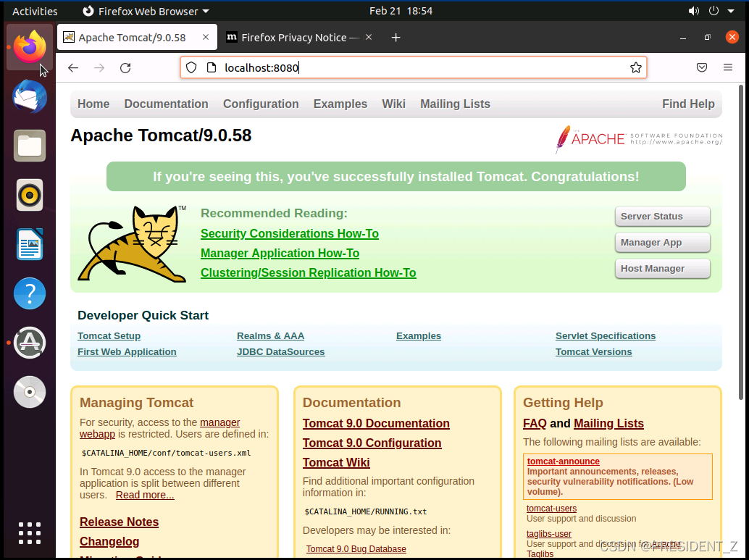Image resolution: width=749 pixels, height=560 pixels.
Task: Open the Changelog link
Action: 109,541
